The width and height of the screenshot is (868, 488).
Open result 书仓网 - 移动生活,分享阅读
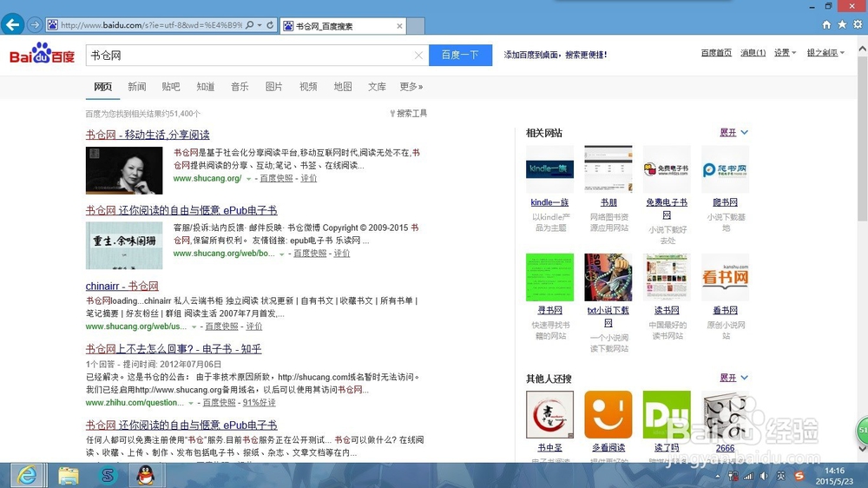pos(148,135)
